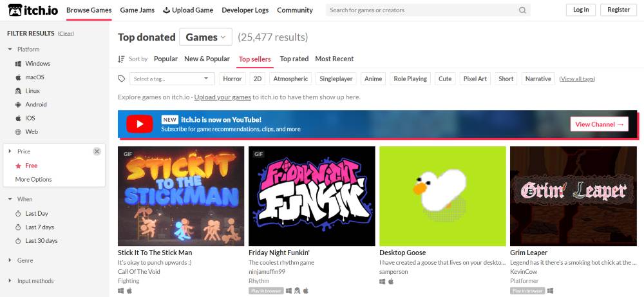Select the Top sellers sort tab
This screenshot has width=644, height=297.
pos(254,59)
